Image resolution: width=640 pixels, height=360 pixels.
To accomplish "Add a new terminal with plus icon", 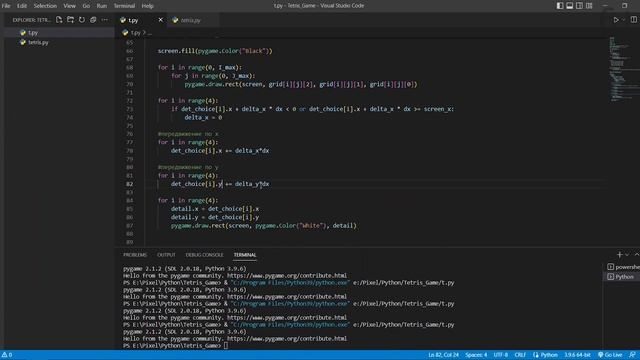I will [620, 255].
